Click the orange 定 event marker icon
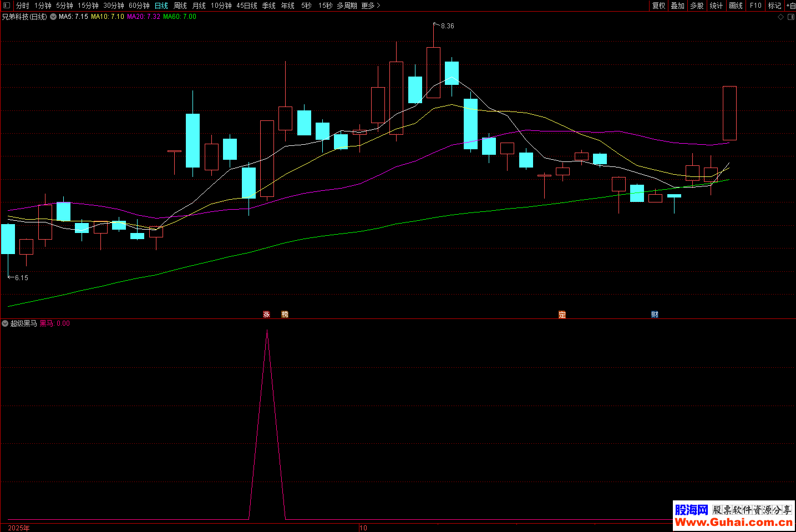This screenshot has height=532, width=796. pyautogui.click(x=562, y=315)
